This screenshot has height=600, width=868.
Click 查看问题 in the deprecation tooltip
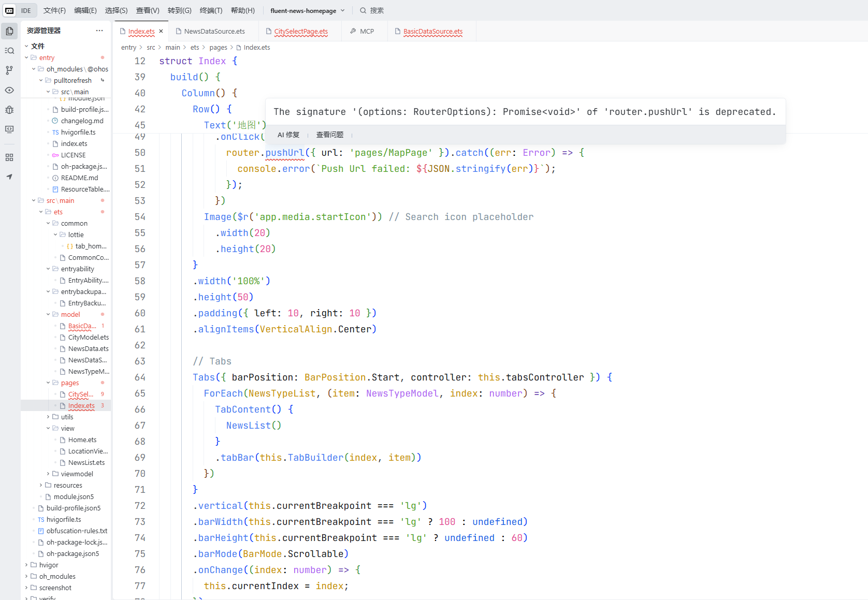tap(330, 135)
